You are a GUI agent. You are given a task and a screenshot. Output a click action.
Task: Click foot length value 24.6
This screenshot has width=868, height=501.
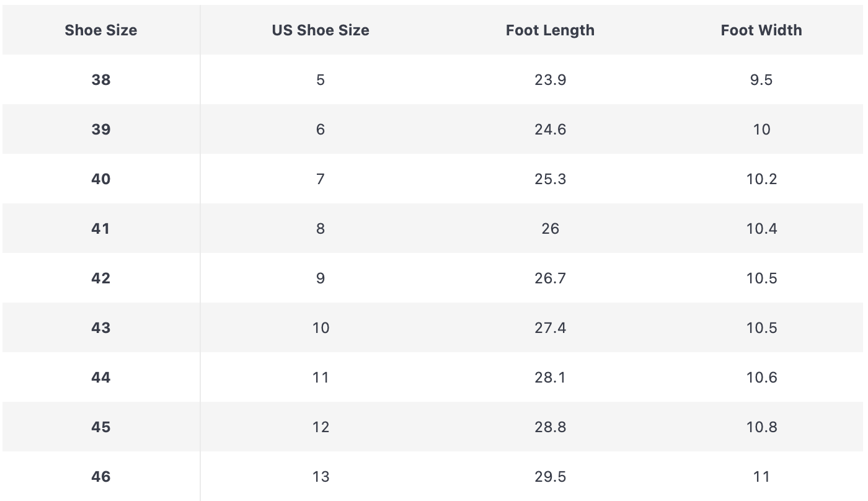550,129
